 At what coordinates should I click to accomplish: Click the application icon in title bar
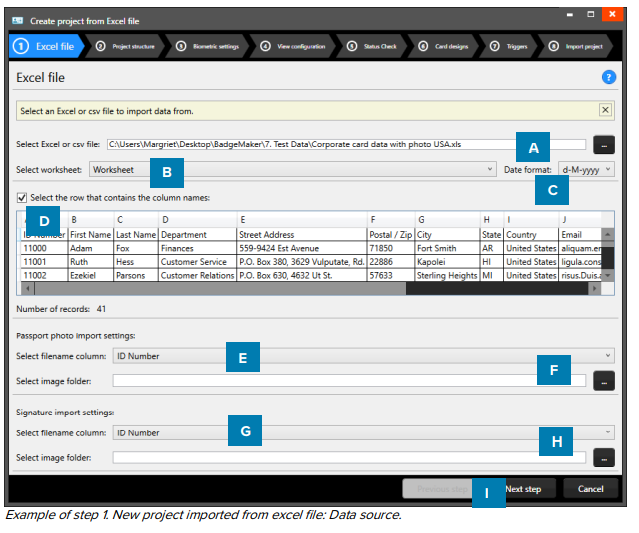coord(19,19)
